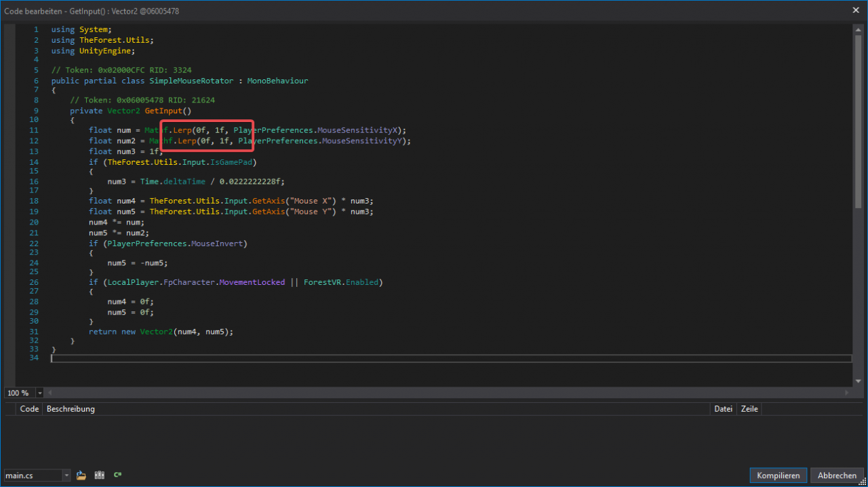Click the horizontal scrollbar left arrow
Viewport: 868px width, 487px height.
[x=50, y=393]
